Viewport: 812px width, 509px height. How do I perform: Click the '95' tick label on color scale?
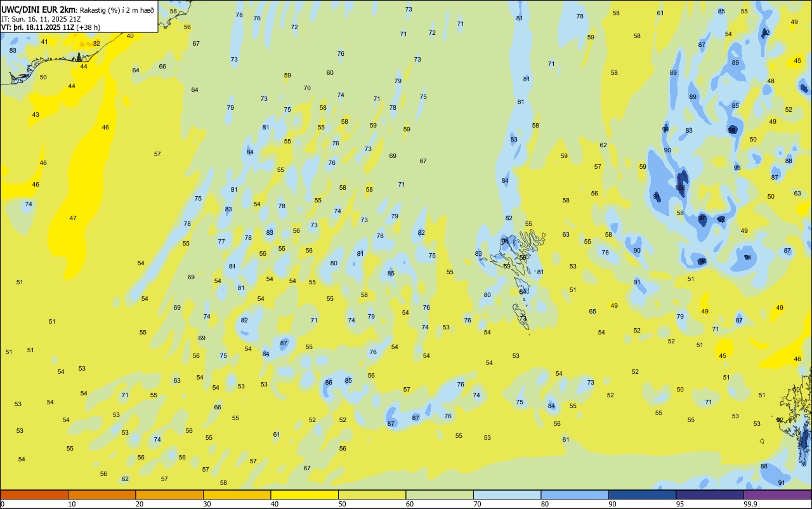click(x=680, y=504)
